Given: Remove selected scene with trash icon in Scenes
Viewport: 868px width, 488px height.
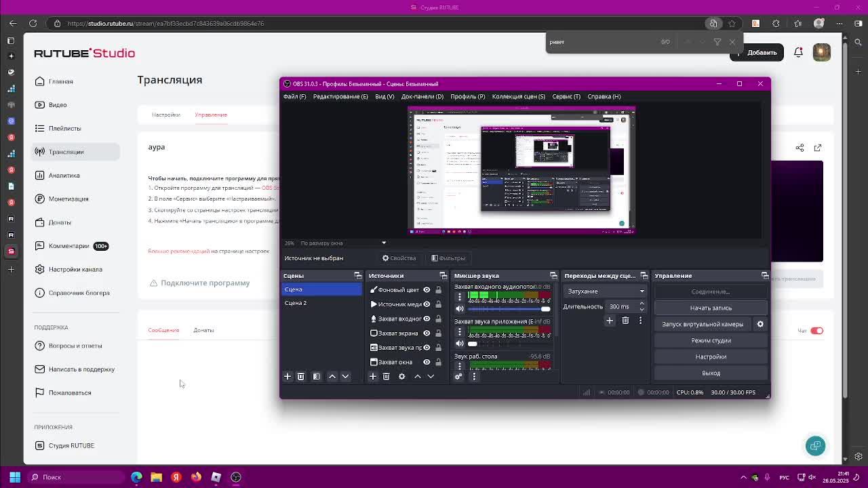Looking at the screenshot, I should pyautogui.click(x=301, y=376).
